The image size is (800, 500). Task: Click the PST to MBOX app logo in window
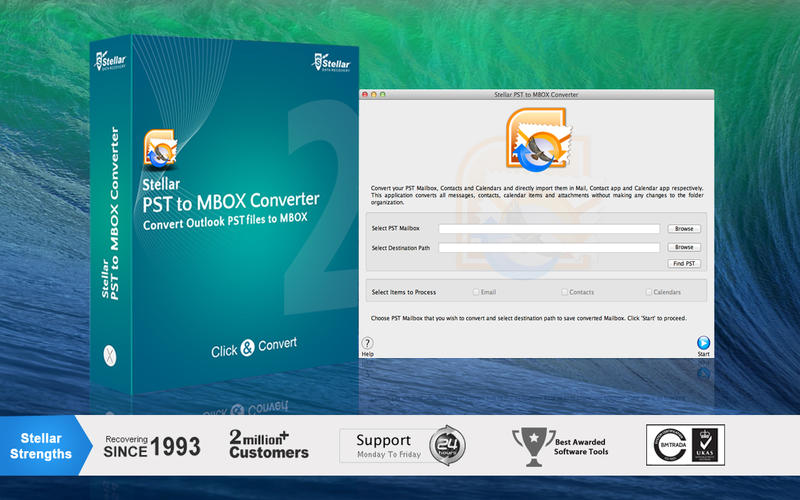pos(539,140)
